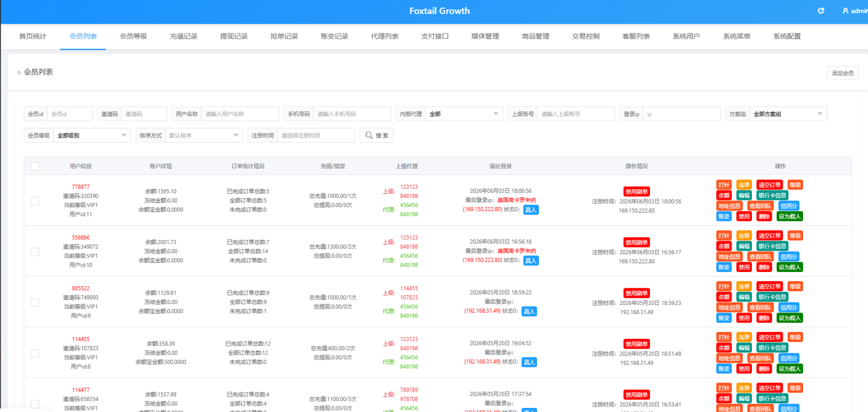The height and width of the screenshot is (412, 868).
Task: Open the 支付接口 tab
Action: (x=435, y=36)
